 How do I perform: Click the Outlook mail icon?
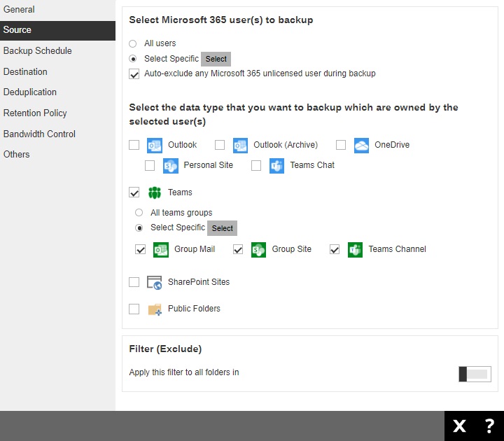coord(155,146)
